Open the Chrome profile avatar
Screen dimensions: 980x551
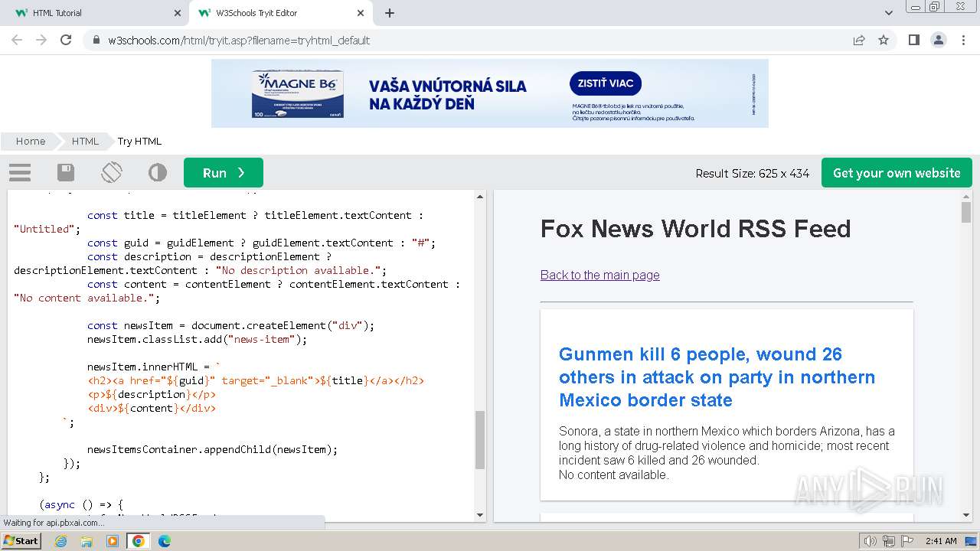click(938, 40)
